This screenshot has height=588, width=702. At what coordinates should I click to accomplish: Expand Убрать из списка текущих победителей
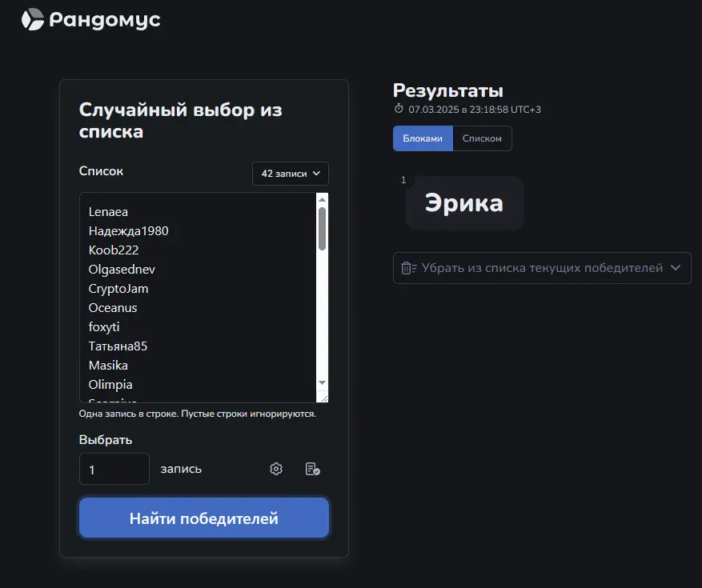[542, 267]
